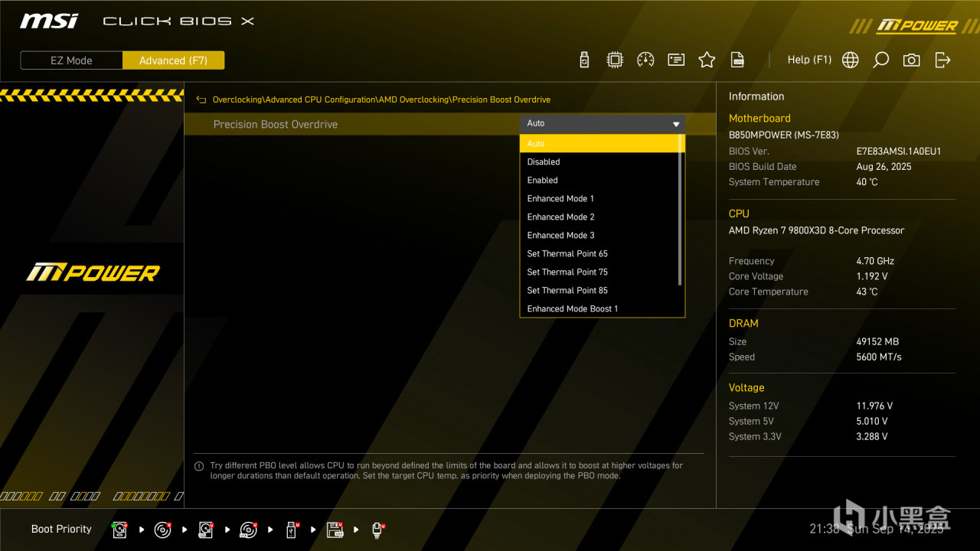Click the CPU frequency value 4.70 GHz
This screenshot has width=980, height=551.
(x=876, y=261)
